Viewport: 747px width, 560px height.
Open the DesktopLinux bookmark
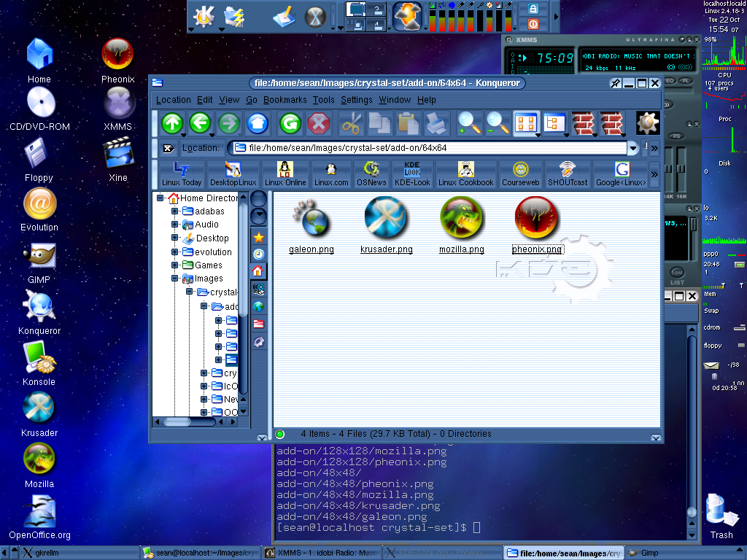(233, 174)
